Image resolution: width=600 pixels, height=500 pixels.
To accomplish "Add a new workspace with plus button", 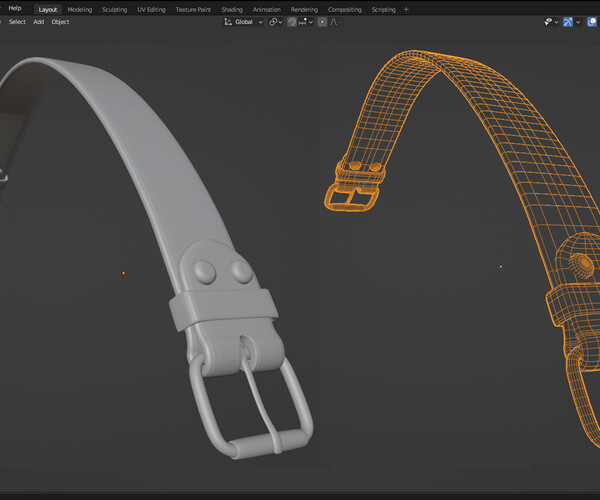I will pos(406,10).
